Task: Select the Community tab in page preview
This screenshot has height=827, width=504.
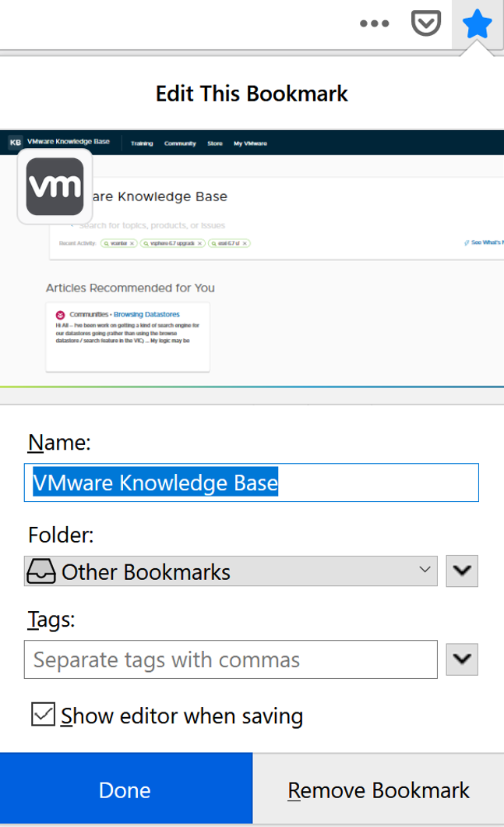Action: pyautogui.click(x=180, y=143)
